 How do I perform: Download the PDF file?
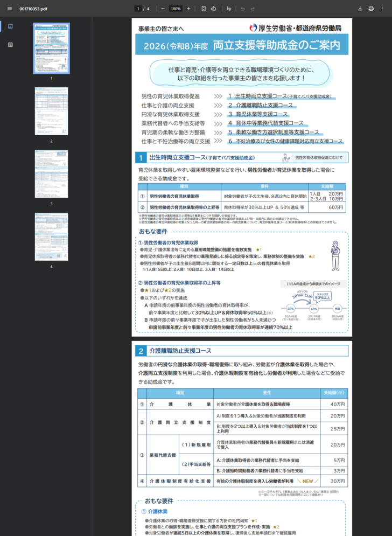coord(360,9)
